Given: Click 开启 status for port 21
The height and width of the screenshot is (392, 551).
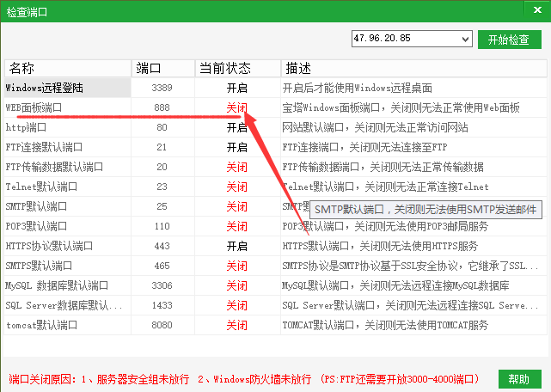Looking at the screenshot, I should pos(237,147).
